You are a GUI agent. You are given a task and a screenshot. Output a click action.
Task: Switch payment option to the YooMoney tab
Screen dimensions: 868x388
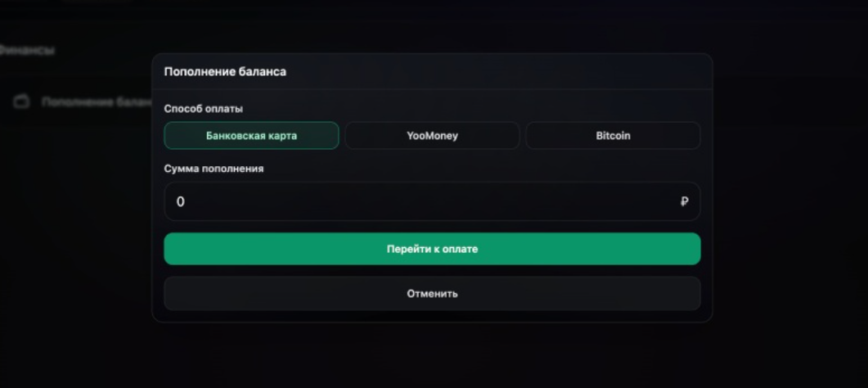pos(432,136)
